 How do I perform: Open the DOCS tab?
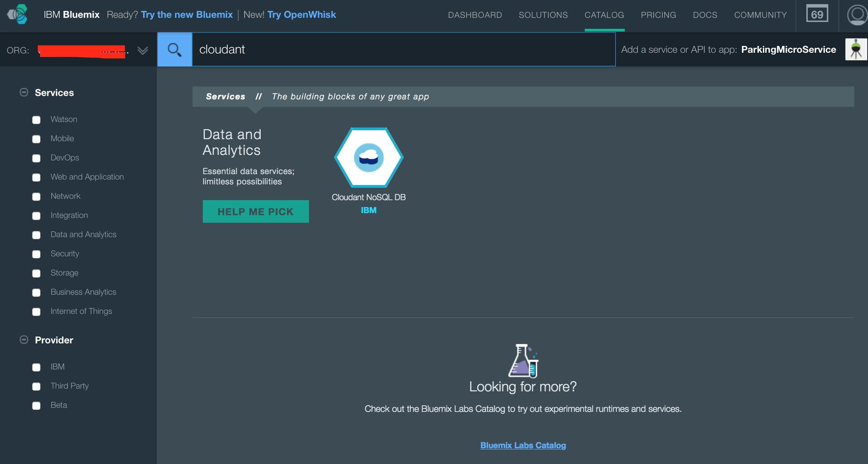[x=705, y=15]
